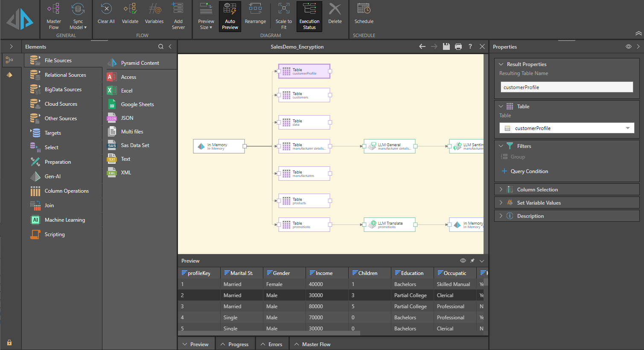Viewport: 644px width, 350px height.
Task: Select Google Sheets file source
Action: pos(137,104)
